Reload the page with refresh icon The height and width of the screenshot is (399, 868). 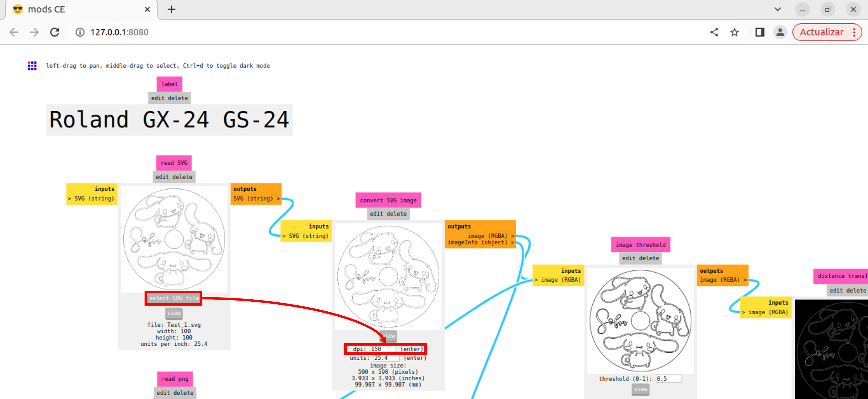[55, 32]
